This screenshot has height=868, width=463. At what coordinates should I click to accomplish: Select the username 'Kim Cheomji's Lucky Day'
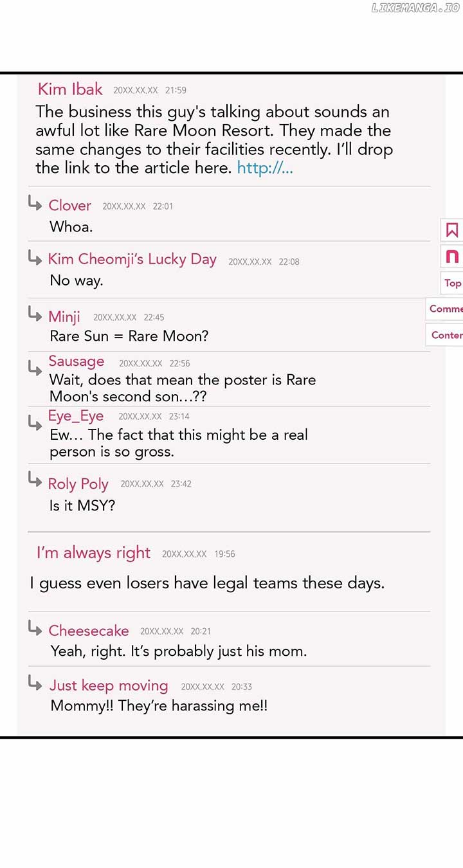tap(132, 259)
